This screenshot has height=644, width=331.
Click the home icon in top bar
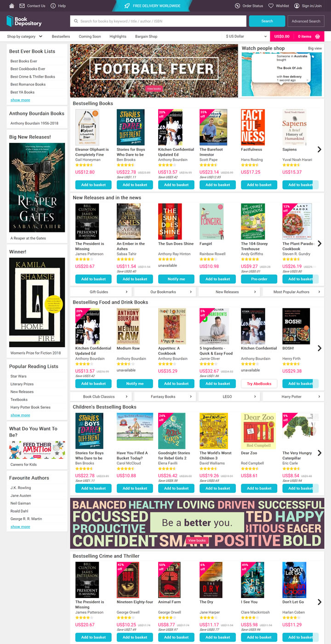pos(11,6)
